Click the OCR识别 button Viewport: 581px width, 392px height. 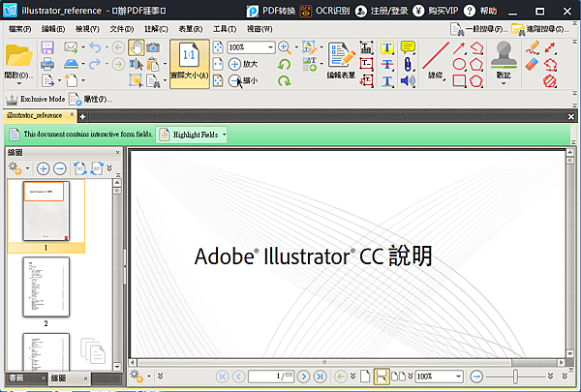tap(324, 11)
